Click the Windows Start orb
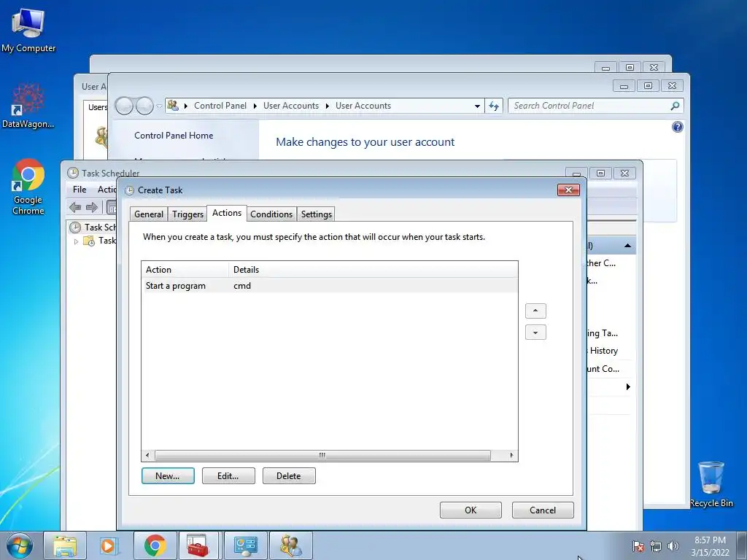The width and height of the screenshot is (747, 560). tap(20, 545)
